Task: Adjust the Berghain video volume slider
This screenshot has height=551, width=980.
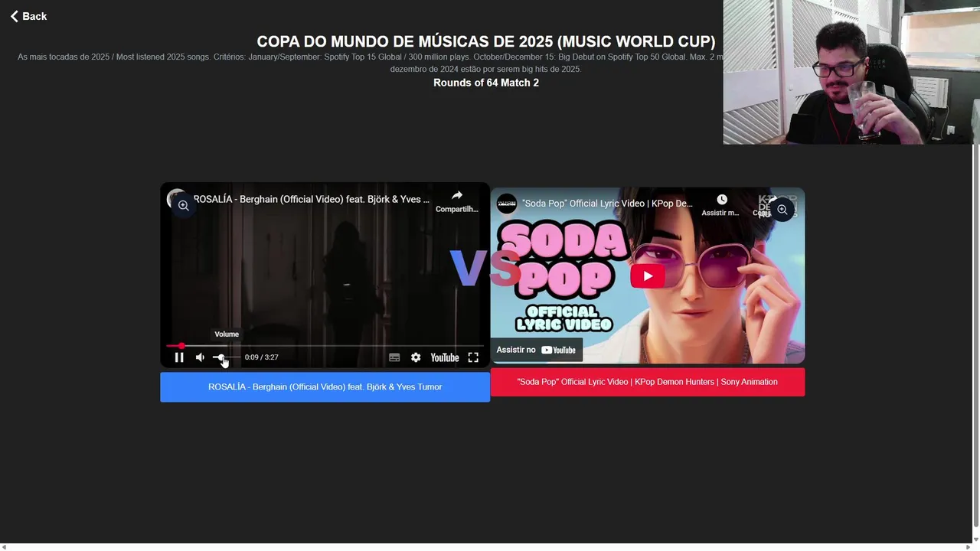Action: pos(227,357)
